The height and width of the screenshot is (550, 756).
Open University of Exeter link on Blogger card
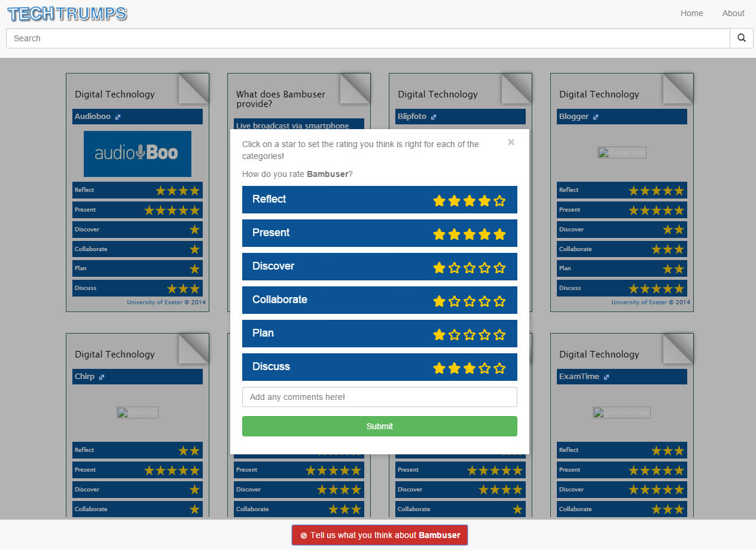[639, 302]
